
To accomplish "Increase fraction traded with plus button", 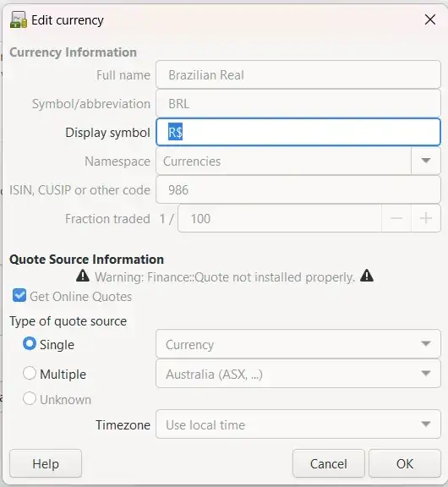I will 426,218.
